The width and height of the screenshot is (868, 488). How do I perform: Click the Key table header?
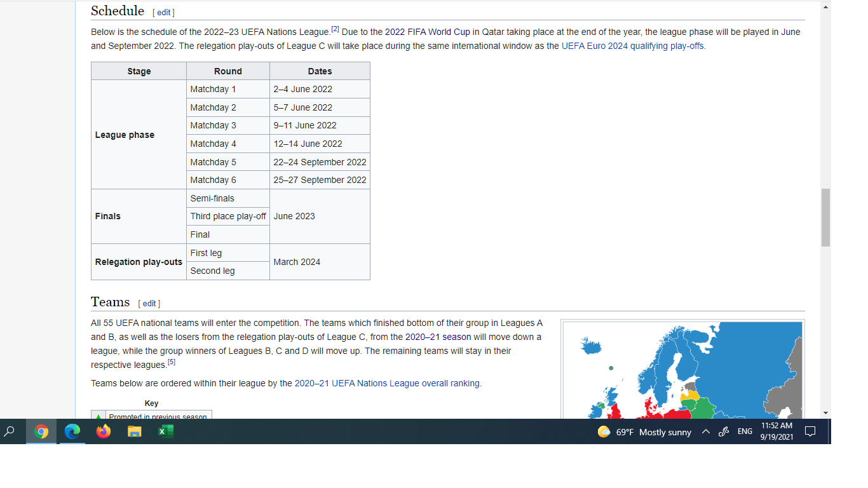[x=151, y=403]
